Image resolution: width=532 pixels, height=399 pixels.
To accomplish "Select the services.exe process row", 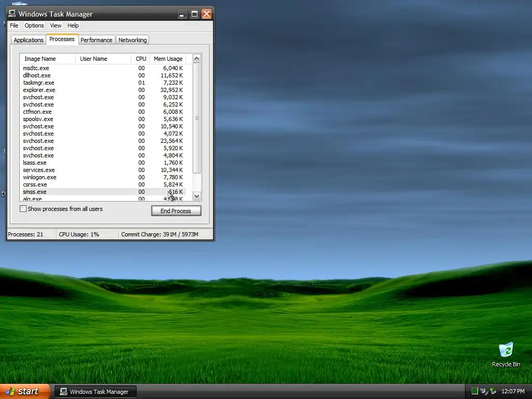I will tap(103, 170).
